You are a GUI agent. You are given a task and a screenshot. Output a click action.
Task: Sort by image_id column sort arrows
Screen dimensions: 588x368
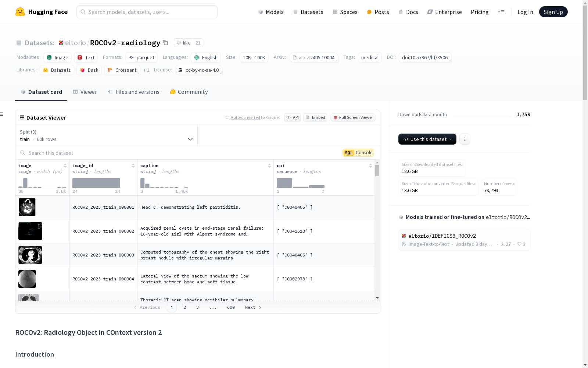[133, 166]
